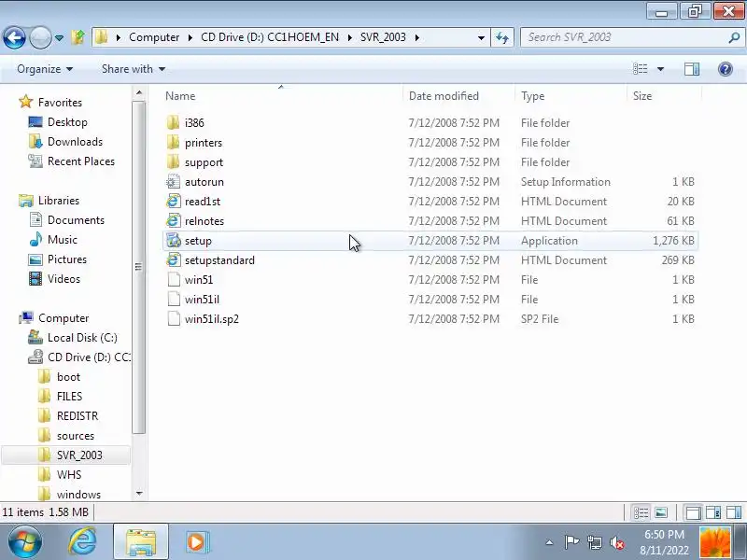The height and width of the screenshot is (560, 747).
Task: Select the printers folder icon
Action: pyautogui.click(x=174, y=143)
